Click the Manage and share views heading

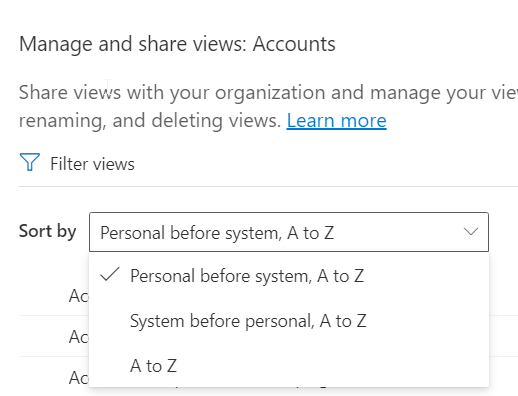coord(177,44)
